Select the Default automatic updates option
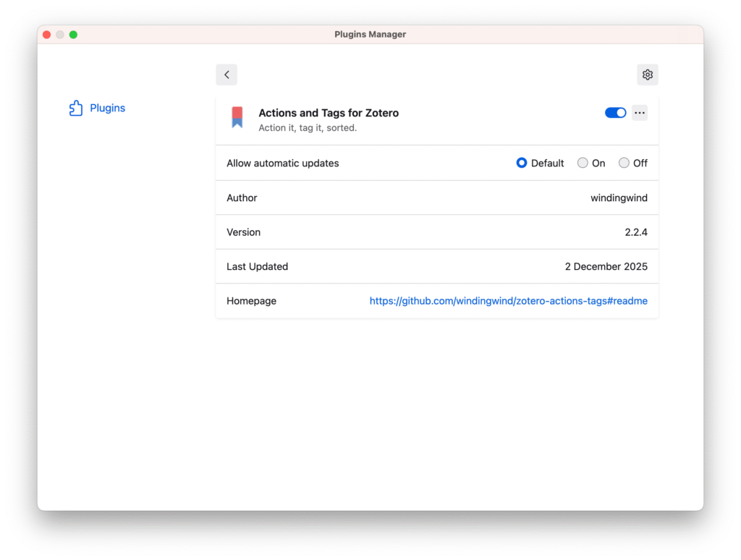 click(522, 164)
